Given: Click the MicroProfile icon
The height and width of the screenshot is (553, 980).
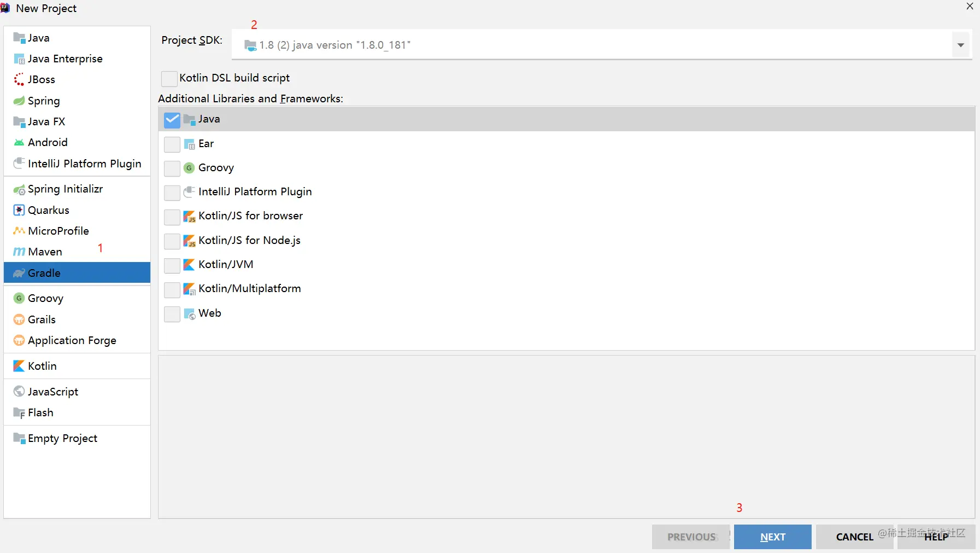Looking at the screenshot, I should (x=19, y=231).
